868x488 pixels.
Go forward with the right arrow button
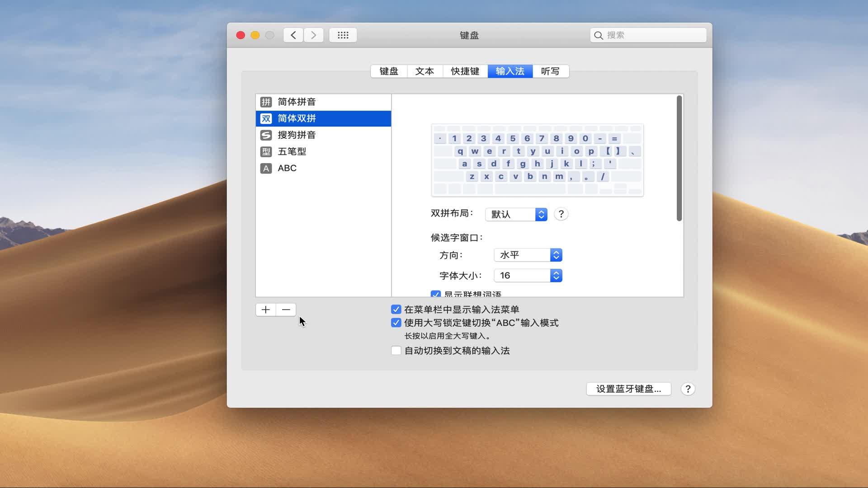point(314,35)
